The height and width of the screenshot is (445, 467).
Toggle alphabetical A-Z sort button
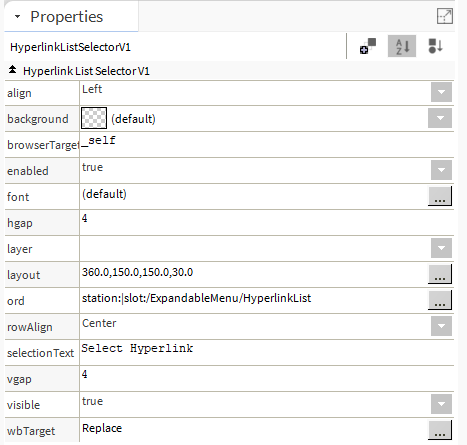click(x=402, y=46)
